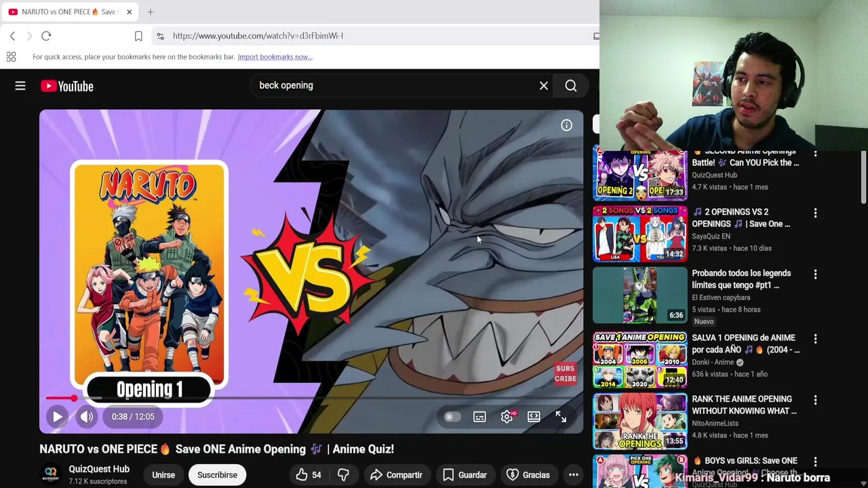Open options menu for SECOND Anime Openings Battle video

(x=815, y=154)
